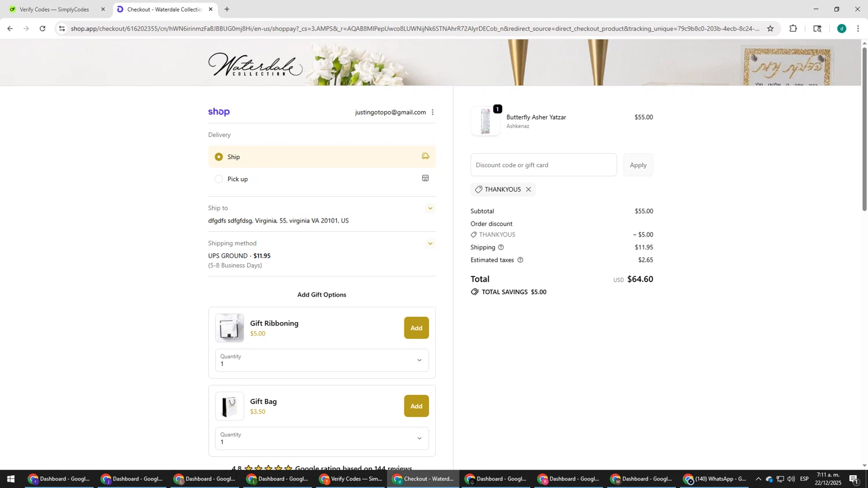Open the Chrome profile avatar
Viewport: 868px width, 488px height.
842,28
